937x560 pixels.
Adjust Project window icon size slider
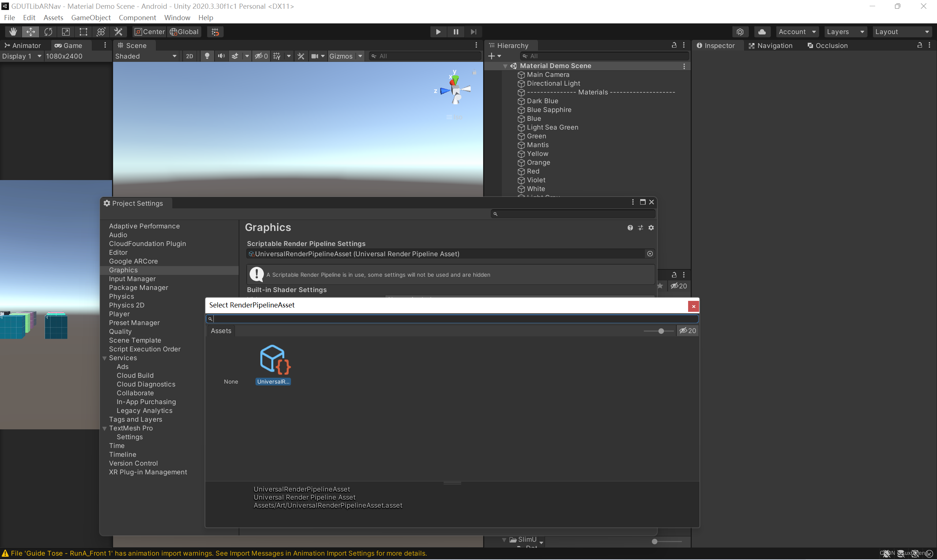(655, 541)
